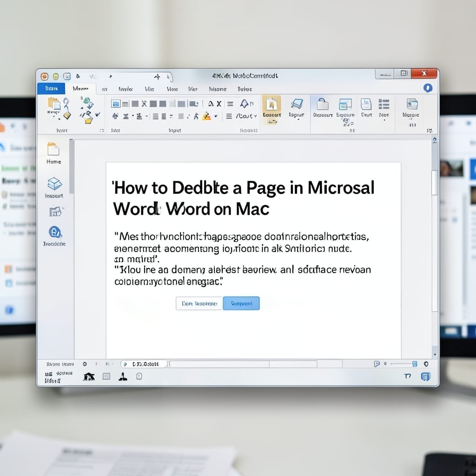Click the blue help circle at top right
Viewport: 476px width, 476px height.
click(x=428, y=88)
